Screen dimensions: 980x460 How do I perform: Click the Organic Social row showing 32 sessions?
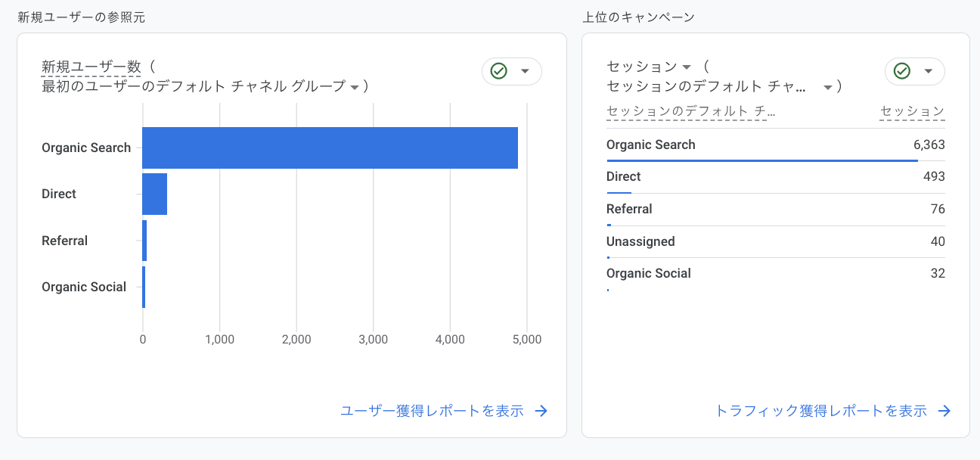tap(776, 274)
